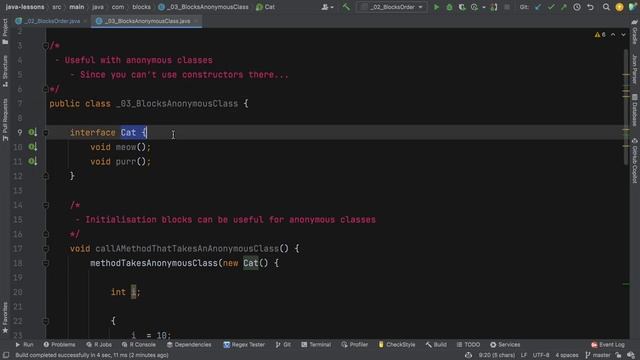The width and height of the screenshot is (640, 360).
Task: Stop the running process
Action: 507,7
